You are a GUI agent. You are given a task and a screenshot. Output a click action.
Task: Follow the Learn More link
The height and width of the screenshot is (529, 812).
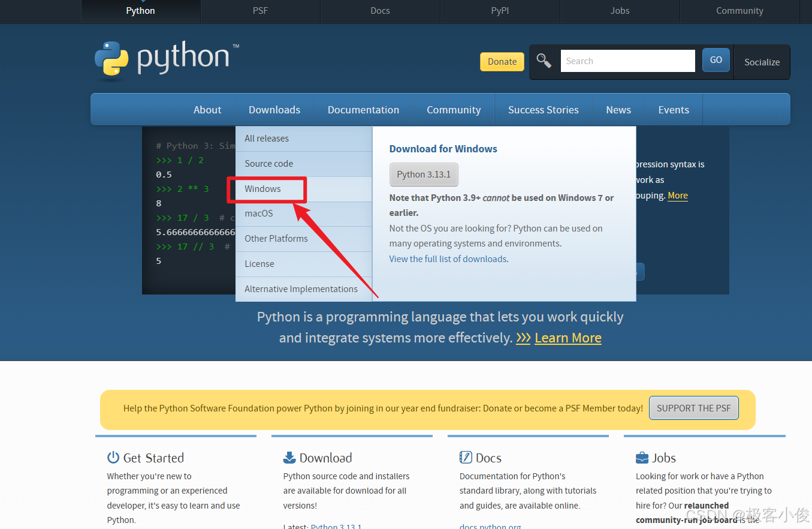click(x=568, y=338)
